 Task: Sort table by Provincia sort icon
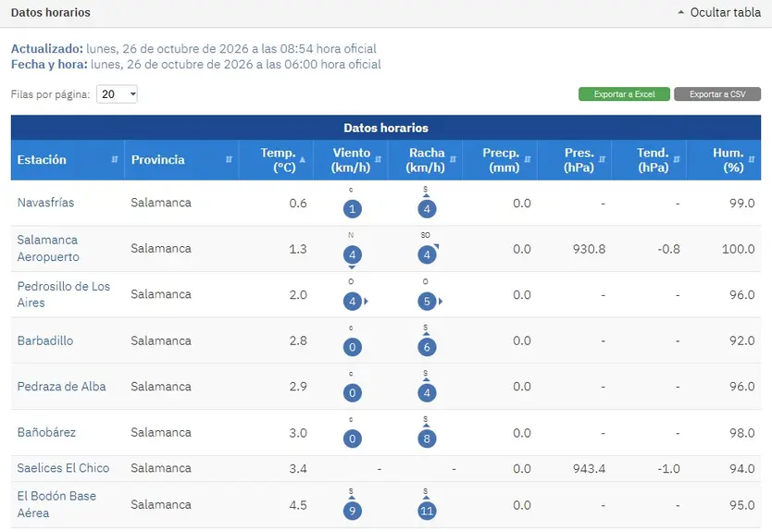click(x=229, y=159)
